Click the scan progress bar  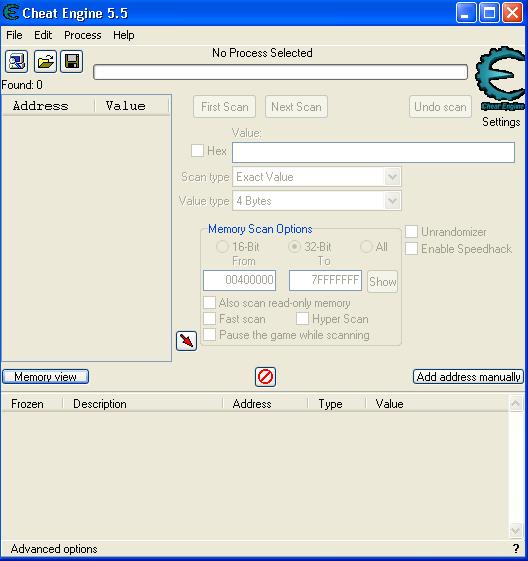click(280, 72)
